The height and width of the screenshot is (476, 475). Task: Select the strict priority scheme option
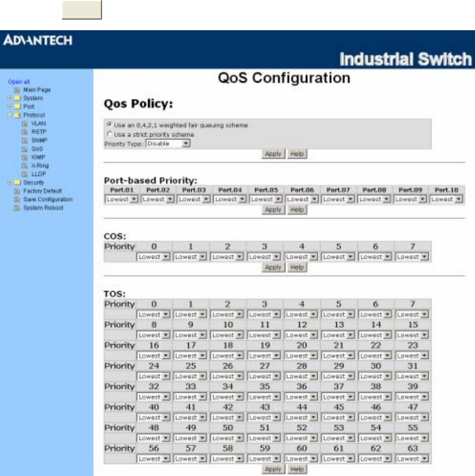click(108, 135)
